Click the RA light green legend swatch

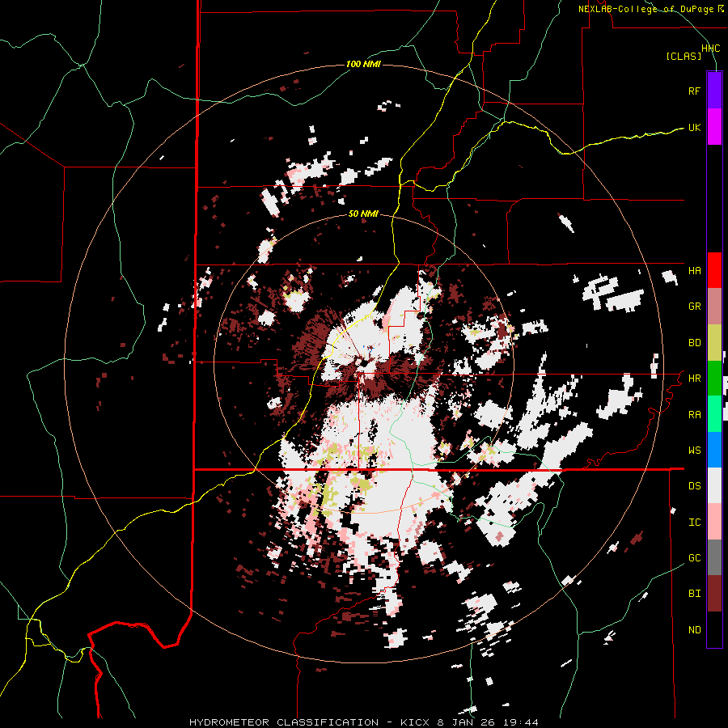(714, 414)
